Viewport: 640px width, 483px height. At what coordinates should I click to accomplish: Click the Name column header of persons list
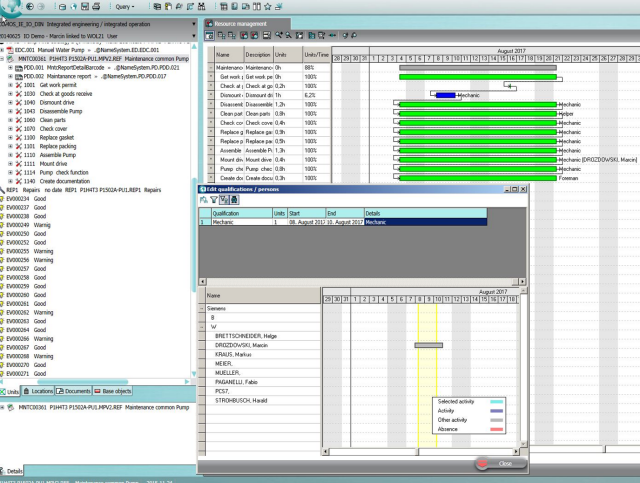click(263, 295)
